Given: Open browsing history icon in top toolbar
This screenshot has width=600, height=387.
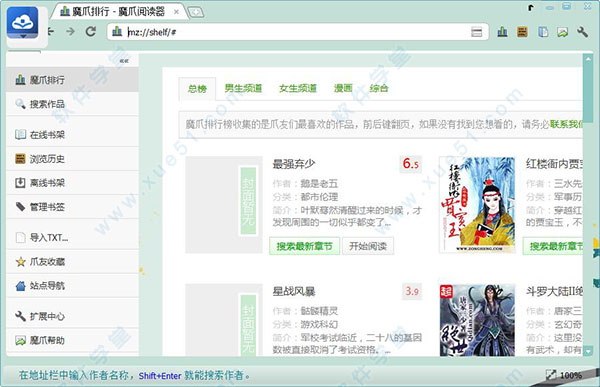Looking at the screenshot, I should click(x=523, y=32).
